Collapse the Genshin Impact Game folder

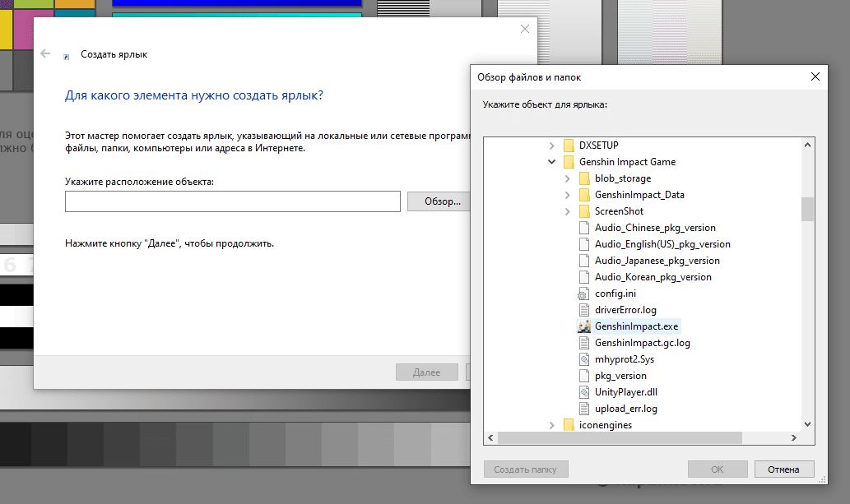pyautogui.click(x=551, y=162)
